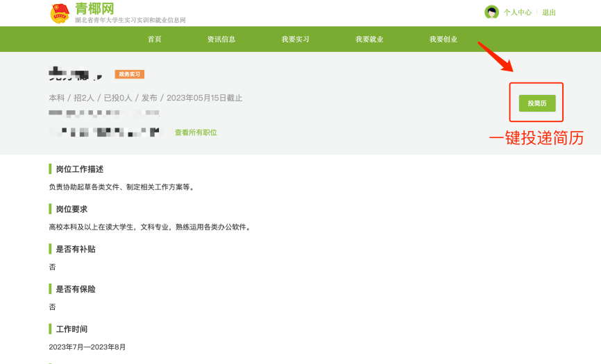Viewport: 601px width, 364px height.
Task: Open 个人中心 personal center
Action: [x=517, y=12]
